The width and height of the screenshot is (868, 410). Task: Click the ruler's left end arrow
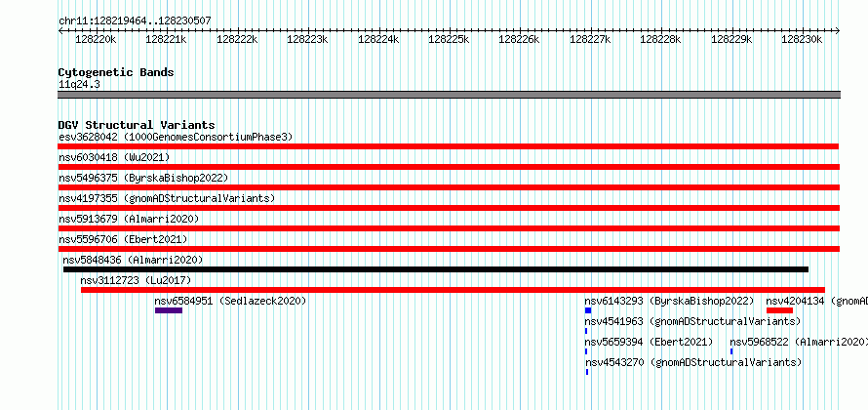[60, 30]
